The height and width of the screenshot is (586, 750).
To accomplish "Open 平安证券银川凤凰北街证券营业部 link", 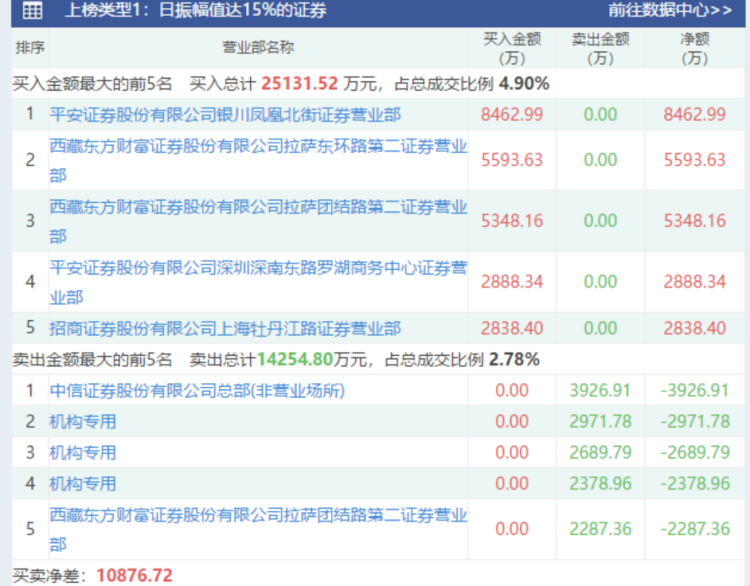I will 225,114.
